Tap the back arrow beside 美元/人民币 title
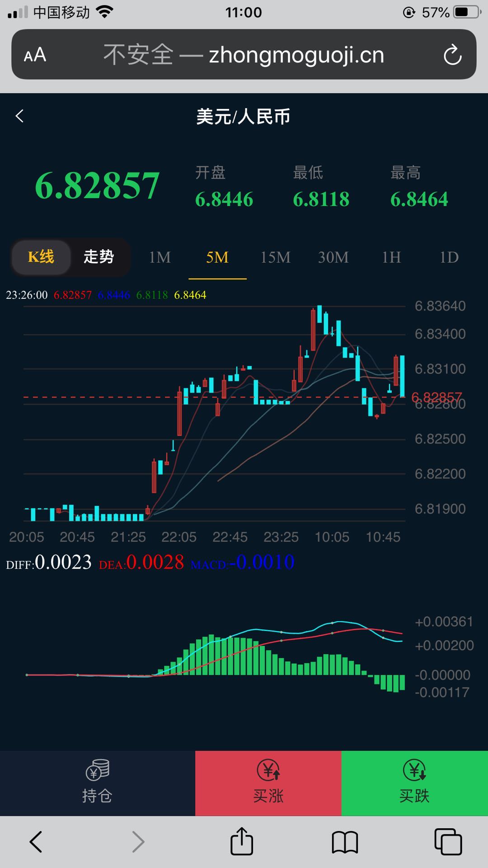Image resolution: width=488 pixels, height=868 pixels. pyautogui.click(x=19, y=116)
